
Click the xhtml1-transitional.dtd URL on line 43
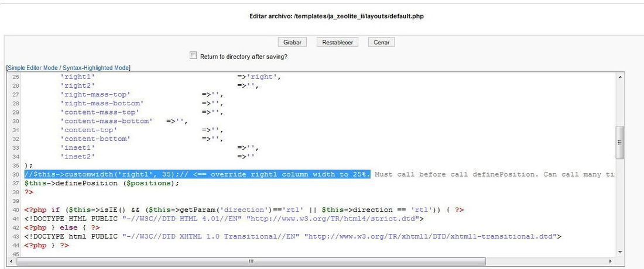[x=430, y=237]
